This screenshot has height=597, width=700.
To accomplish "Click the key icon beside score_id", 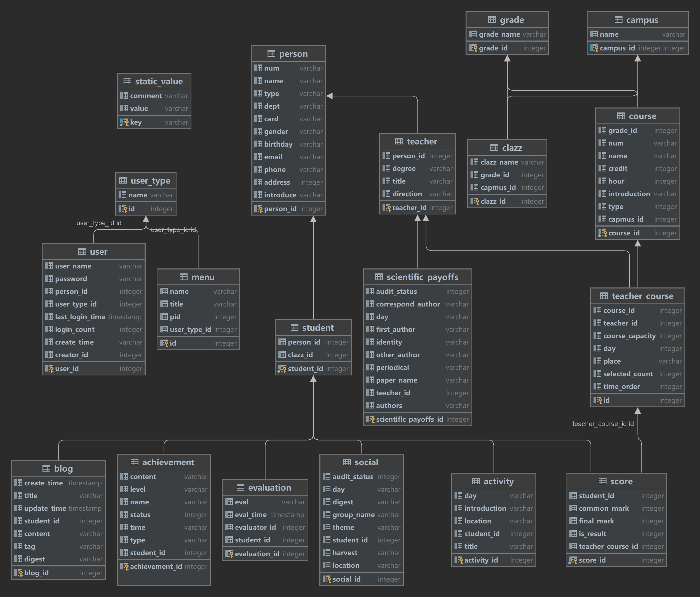I will [x=573, y=560].
